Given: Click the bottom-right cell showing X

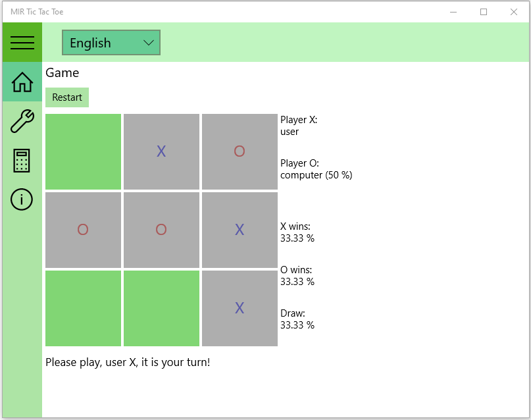Looking at the screenshot, I should pyautogui.click(x=240, y=307).
